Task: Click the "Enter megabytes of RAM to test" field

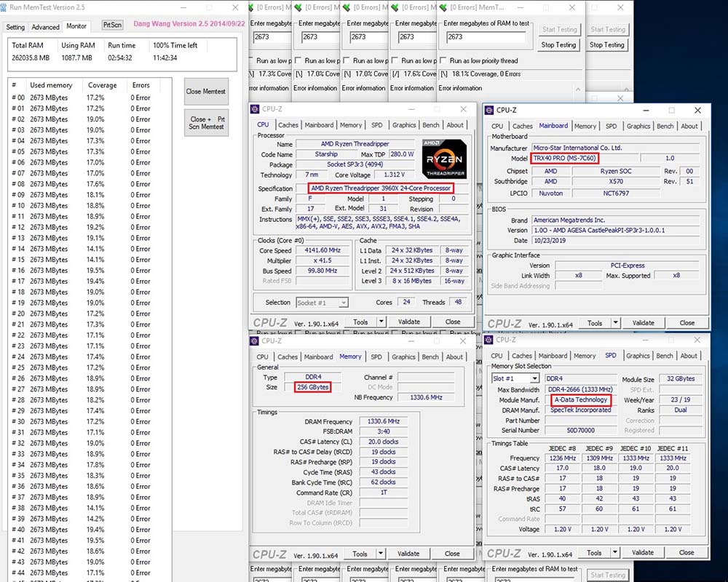Action: point(486,37)
